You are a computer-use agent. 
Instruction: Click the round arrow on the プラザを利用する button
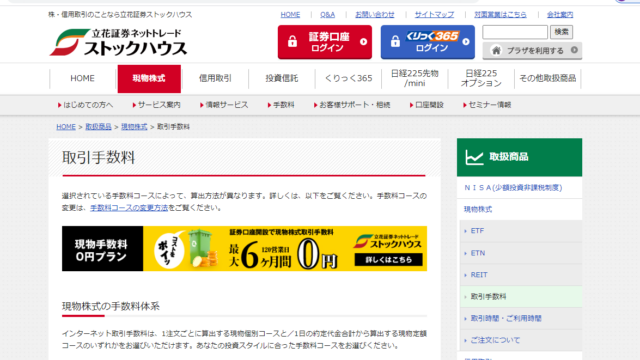574,50
